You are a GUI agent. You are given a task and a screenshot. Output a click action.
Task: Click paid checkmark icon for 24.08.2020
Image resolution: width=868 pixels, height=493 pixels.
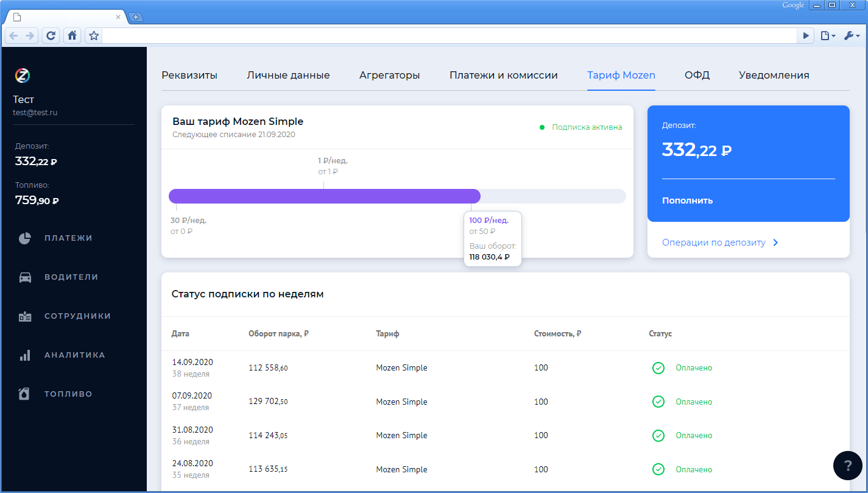tap(658, 469)
